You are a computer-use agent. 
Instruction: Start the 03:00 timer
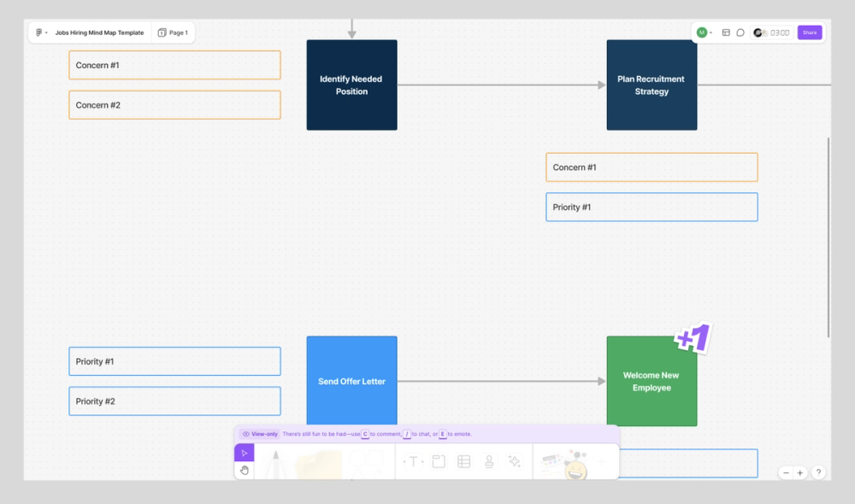click(x=770, y=32)
